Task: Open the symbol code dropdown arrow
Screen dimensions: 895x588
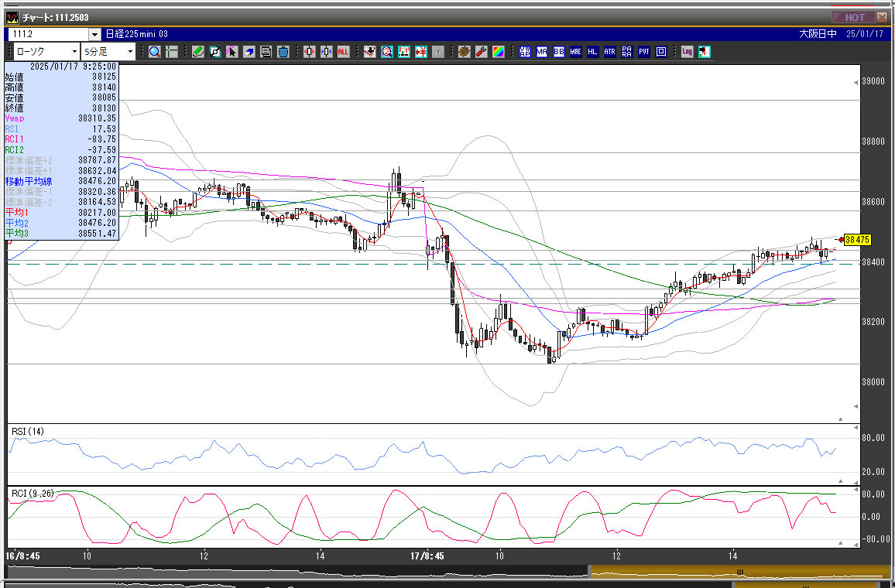Action: 94,34
